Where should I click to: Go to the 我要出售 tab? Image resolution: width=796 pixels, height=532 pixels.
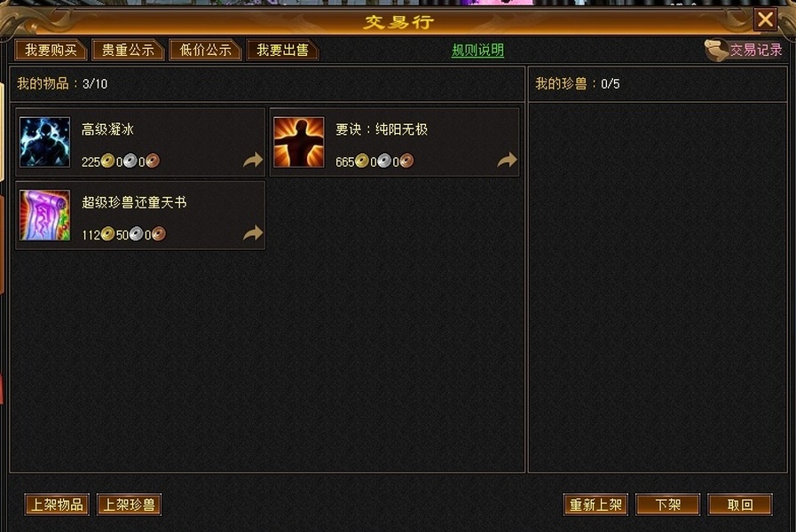click(282, 51)
